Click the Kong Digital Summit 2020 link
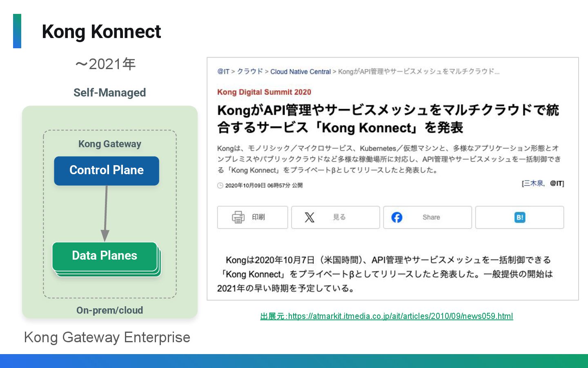 (264, 92)
